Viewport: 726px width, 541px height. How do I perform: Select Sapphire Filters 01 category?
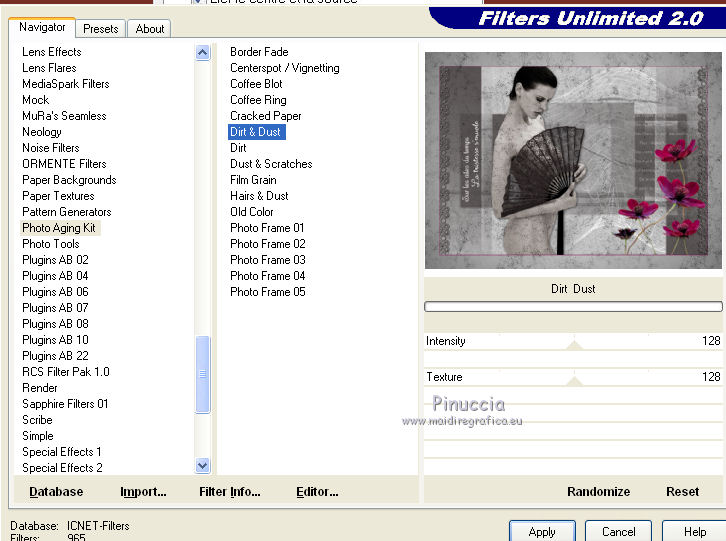[x=65, y=404]
